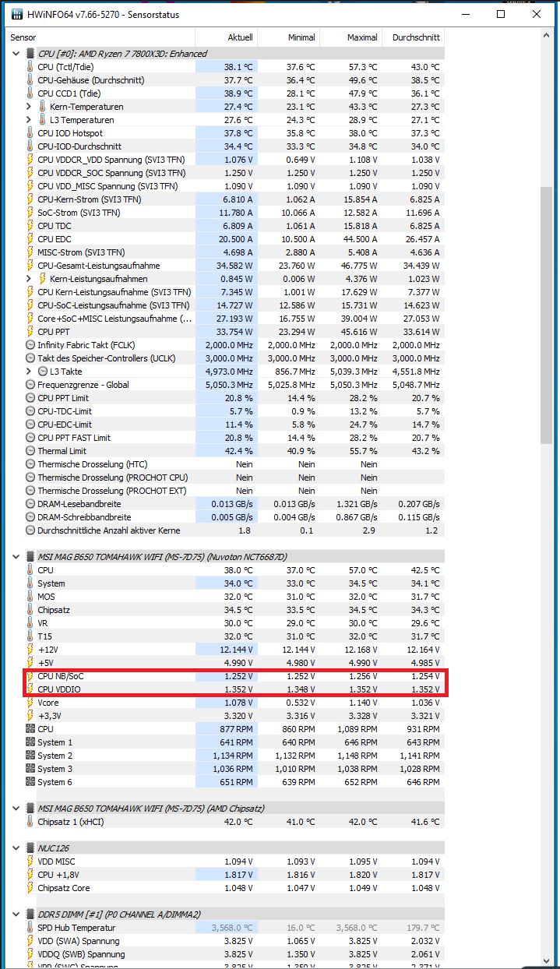The image size is (560, 969).
Task: Click the icon for Thermische Drosselung (HTC)
Action: [x=30, y=464]
